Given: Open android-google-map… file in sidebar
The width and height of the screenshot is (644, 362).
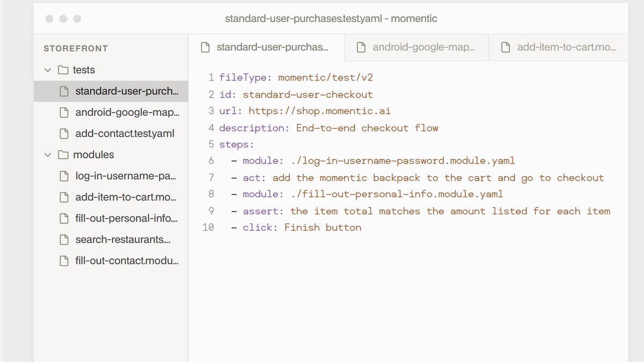Looking at the screenshot, I should [x=111, y=113].
